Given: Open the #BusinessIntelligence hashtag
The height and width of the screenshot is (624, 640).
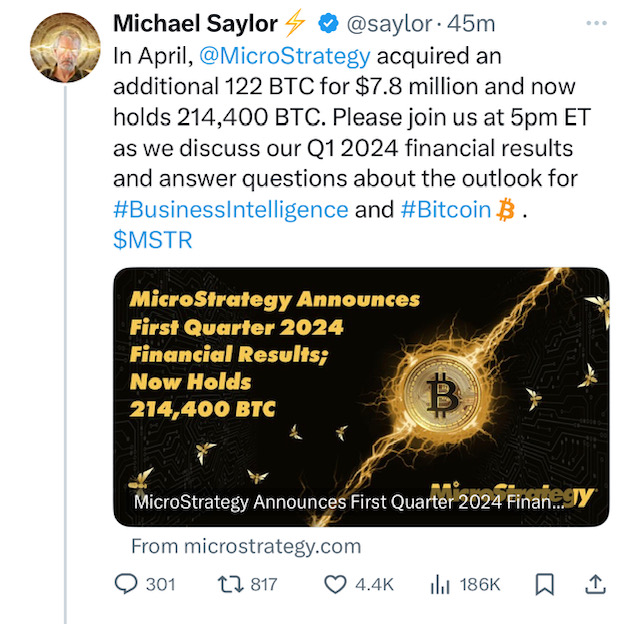Looking at the screenshot, I should [231, 210].
